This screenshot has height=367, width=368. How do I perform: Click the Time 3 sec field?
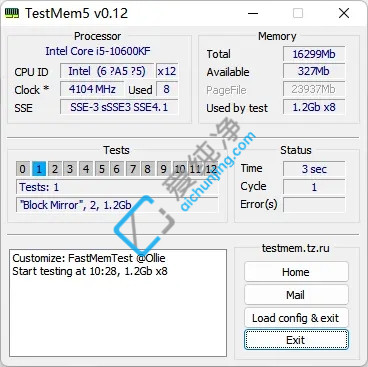coord(314,169)
